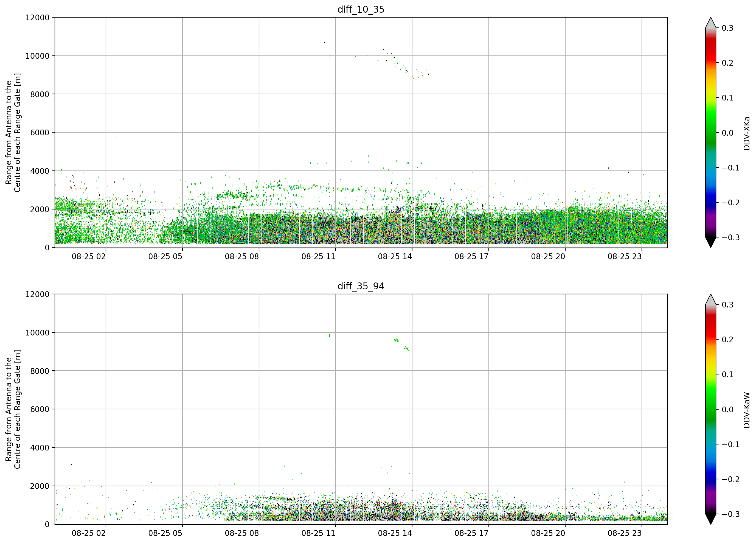This screenshot has width=756, height=543.
Task: Click the 2000 y-tick of diff_35_94 plot
Action: (x=40, y=486)
